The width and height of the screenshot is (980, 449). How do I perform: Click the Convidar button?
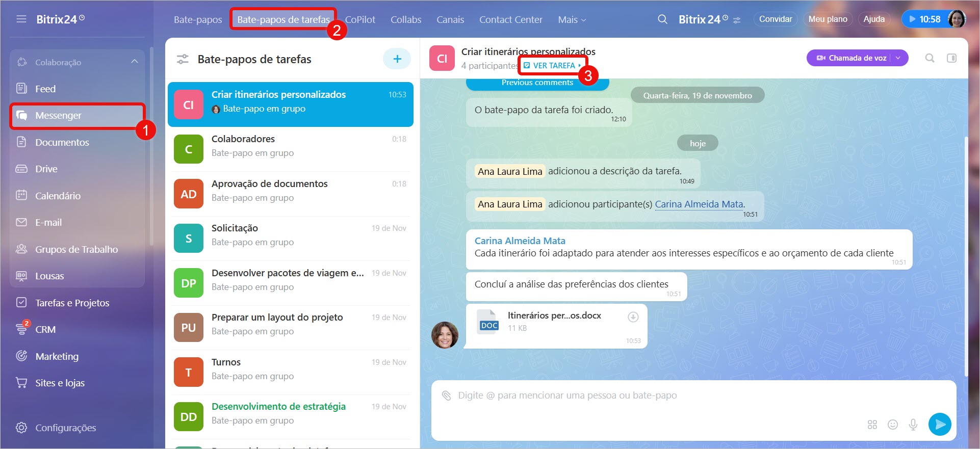[775, 19]
